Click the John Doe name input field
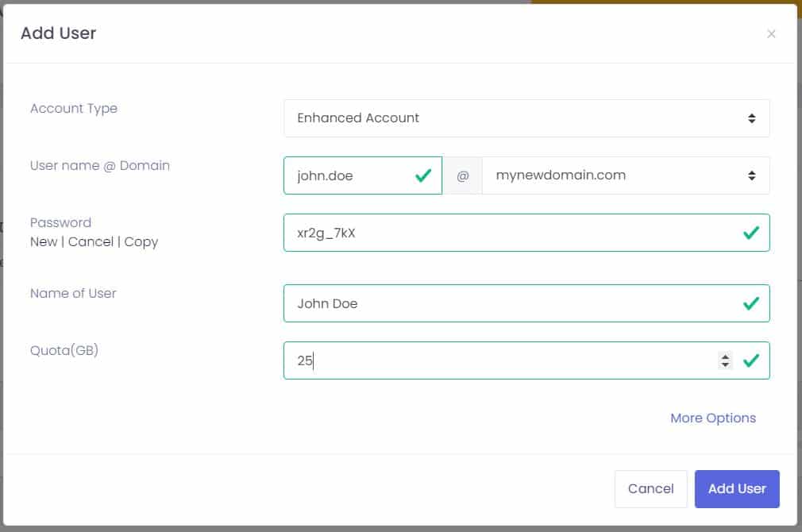Viewport: 802px width, 532px height. click(508, 303)
